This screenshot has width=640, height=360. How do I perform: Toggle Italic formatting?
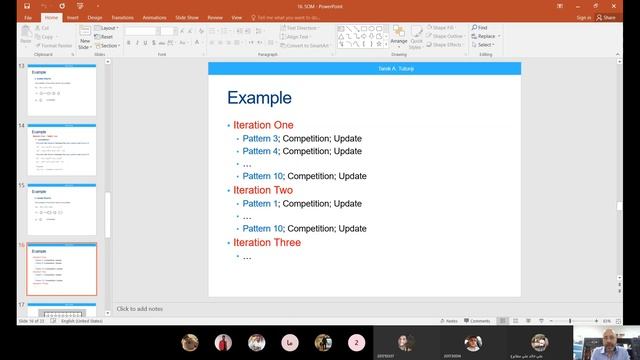point(137,43)
